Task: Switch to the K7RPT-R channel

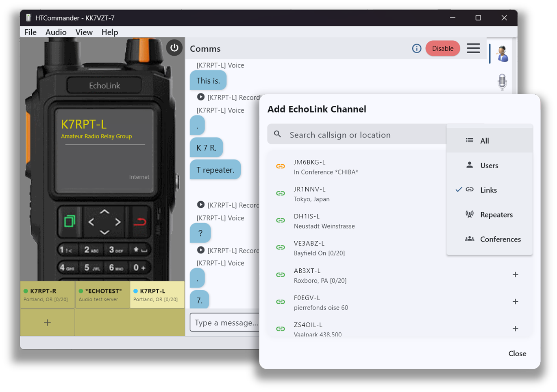Action: (x=48, y=295)
